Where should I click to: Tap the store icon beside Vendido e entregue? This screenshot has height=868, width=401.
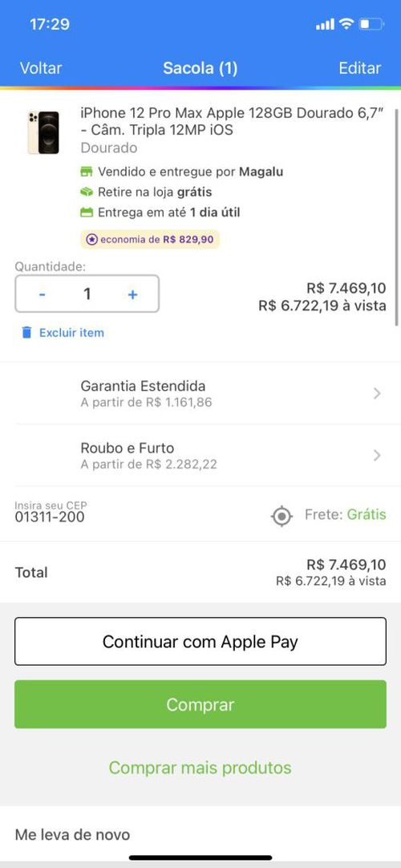pyautogui.click(x=87, y=172)
